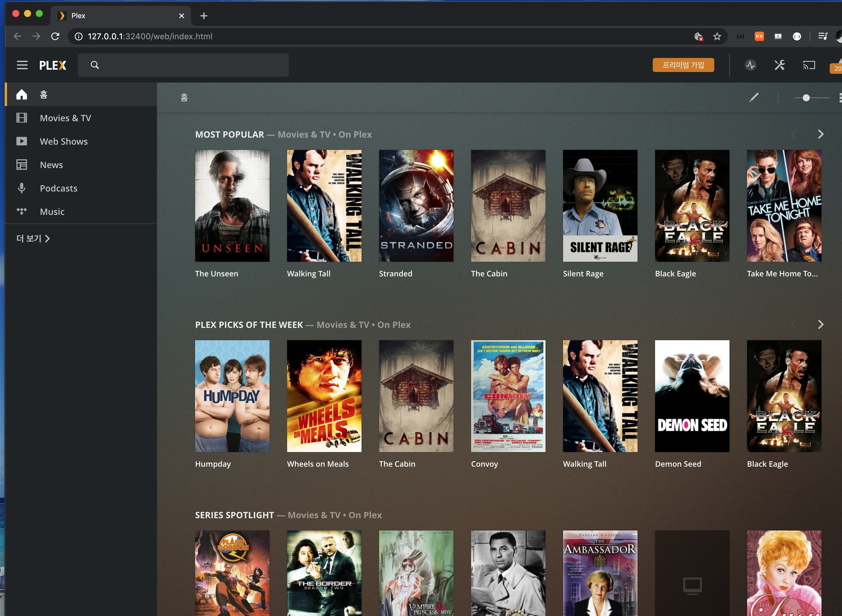842x616 pixels.
Task: Select Movies & TV in sidebar
Action: click(81, 118)
